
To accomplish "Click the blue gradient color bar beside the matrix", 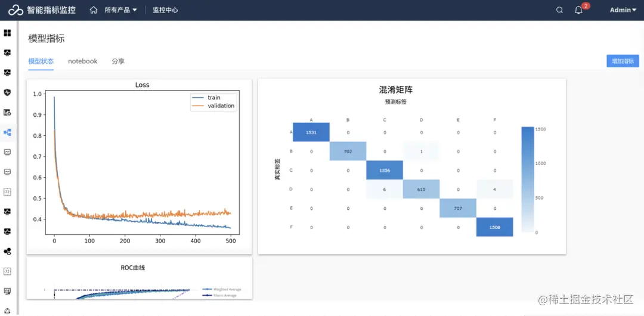I will (527, 179).
